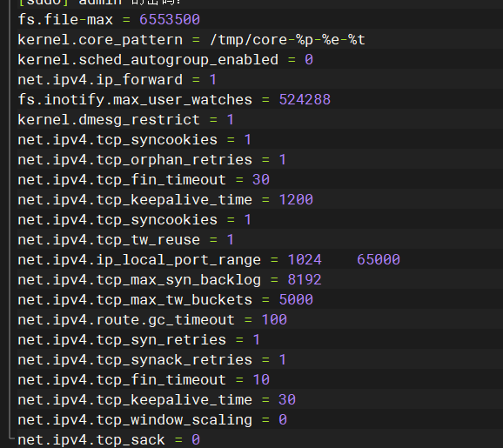
Task: Click the tcp_keepalive_time value 1200
Action: (x=296, y=200)
